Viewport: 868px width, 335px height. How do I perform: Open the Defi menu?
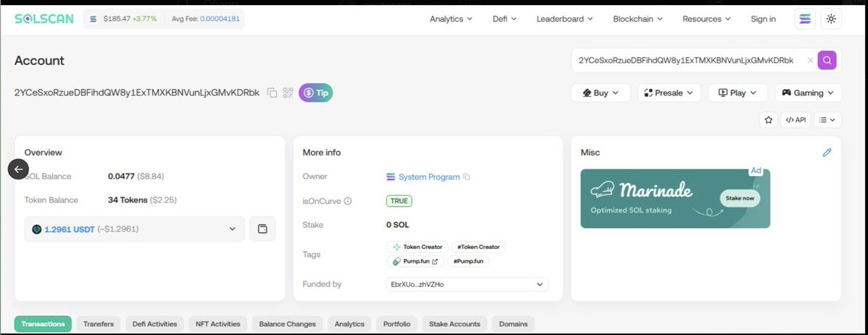tap(504, 19)
